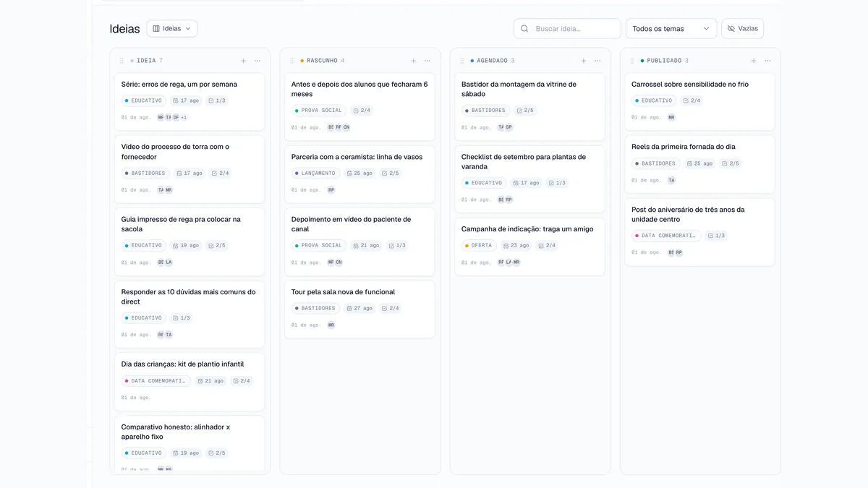Viewport: 868px width, 488px height.
Task: Click the 23 ago date on Campanha card
Action: (516, 246)
